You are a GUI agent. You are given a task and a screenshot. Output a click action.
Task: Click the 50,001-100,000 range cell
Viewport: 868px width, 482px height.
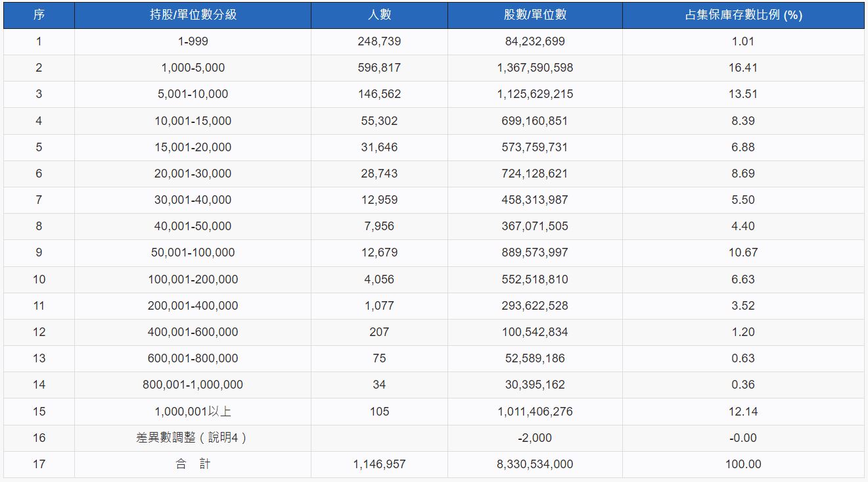pyautogui.click(x=193, y=253)
